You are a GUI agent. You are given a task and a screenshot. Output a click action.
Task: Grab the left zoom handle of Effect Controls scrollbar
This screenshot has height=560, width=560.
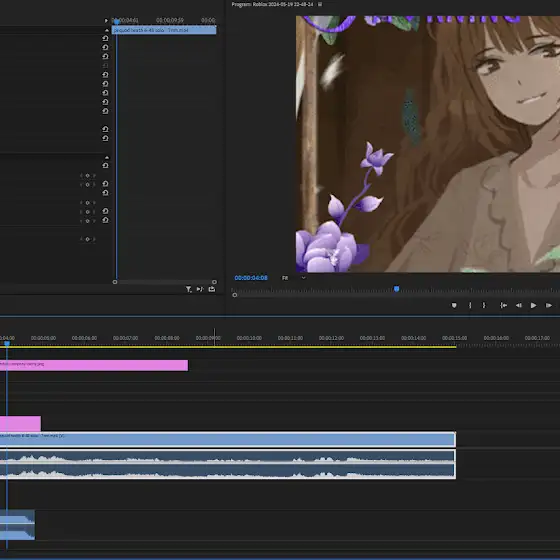pos(115,282)
